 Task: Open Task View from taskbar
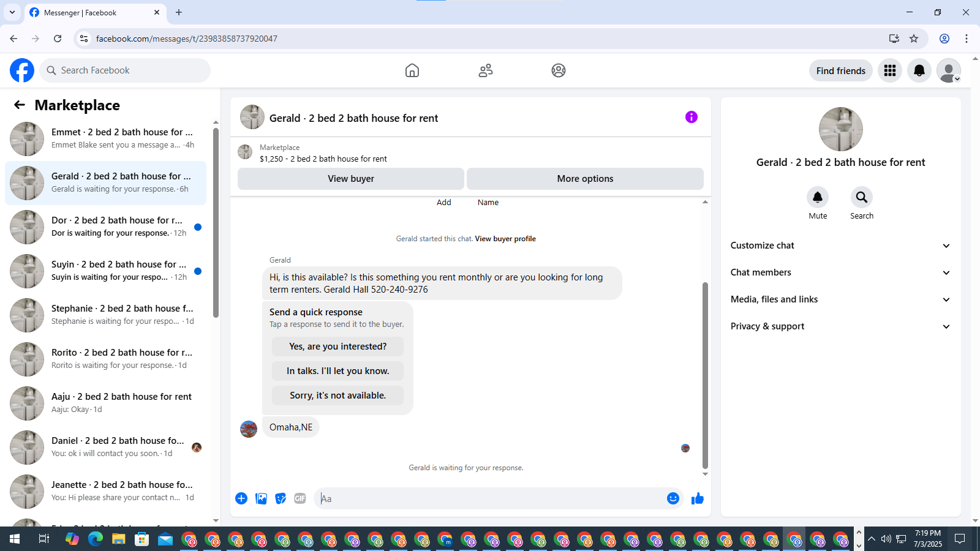coord(43,539)
